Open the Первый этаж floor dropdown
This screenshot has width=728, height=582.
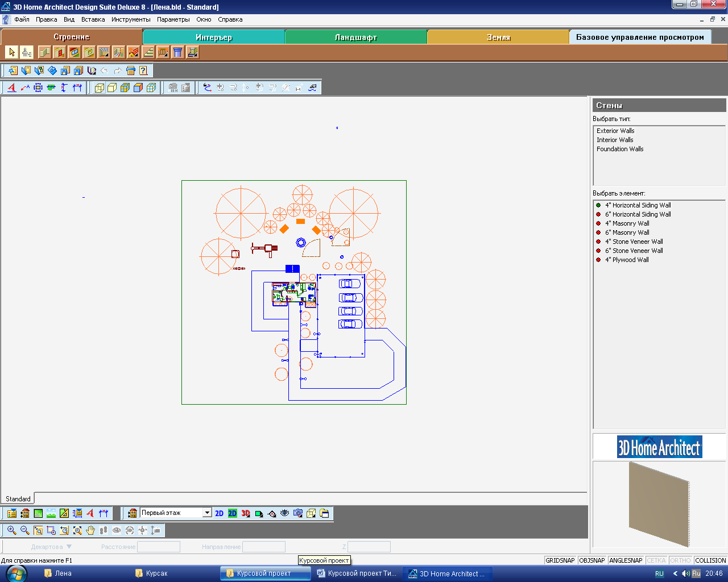pos(207,513)
